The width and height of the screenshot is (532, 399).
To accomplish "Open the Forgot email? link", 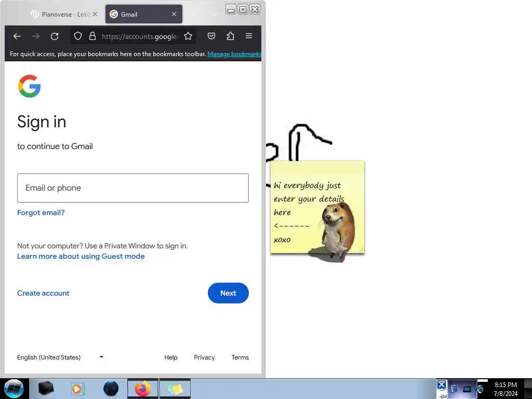I will pyautogui.click(x=41, y=212).
